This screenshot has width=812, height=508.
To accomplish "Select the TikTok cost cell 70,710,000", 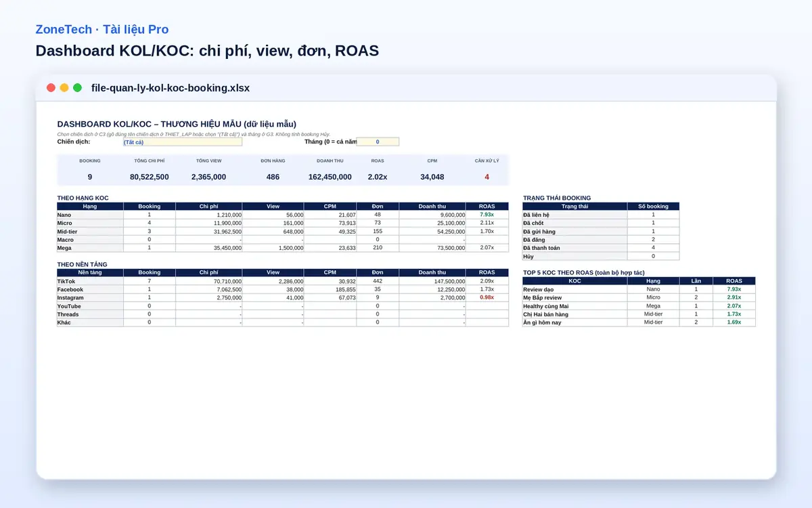I will coord(209,281).
